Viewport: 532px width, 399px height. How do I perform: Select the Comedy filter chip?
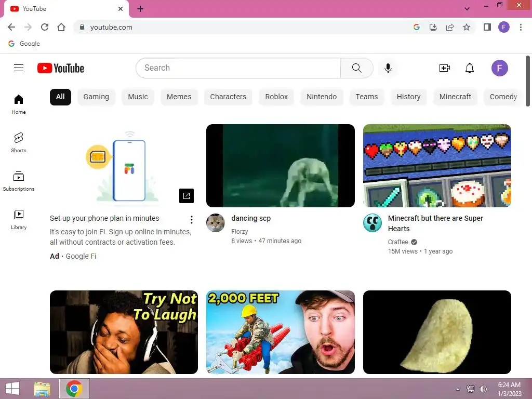point(503,97)
